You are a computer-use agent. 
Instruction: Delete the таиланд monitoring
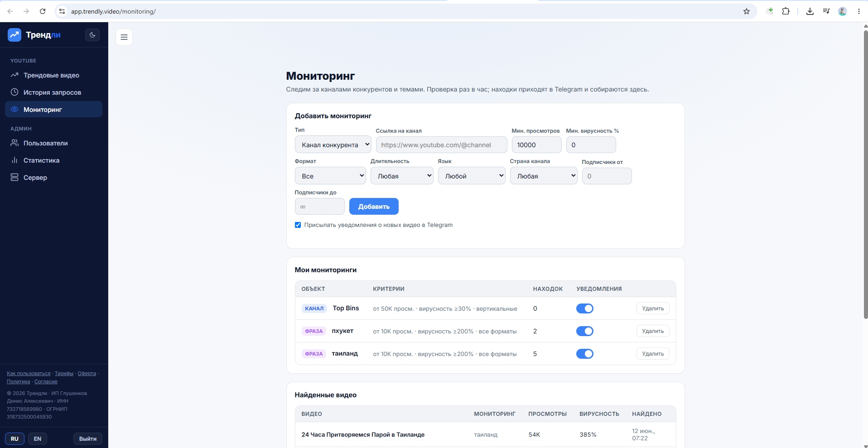point(653,354)
